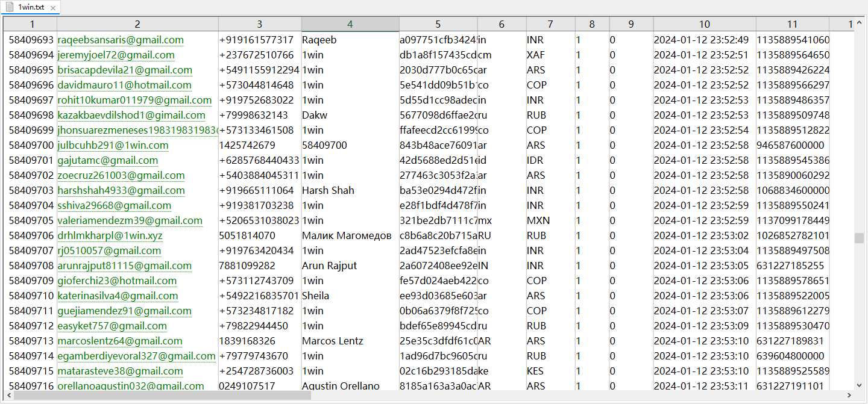
Task: Select the timestamp 2024-01-12 23:53:04
Action: [x=701, y=250]
